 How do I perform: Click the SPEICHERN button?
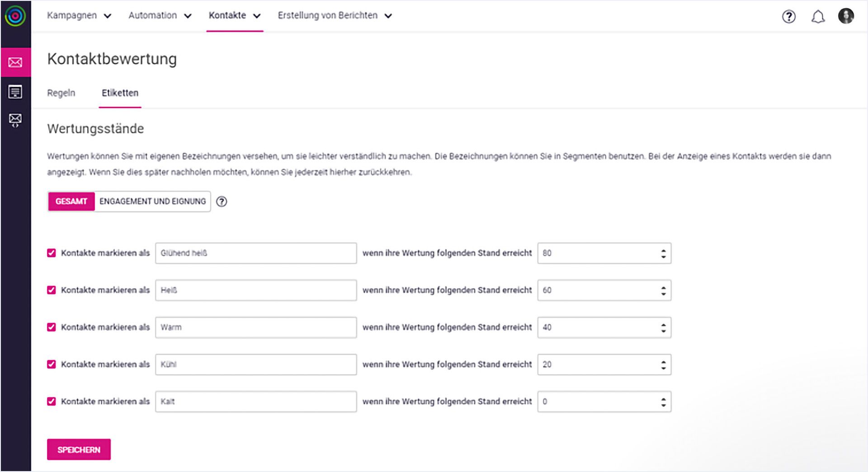79,449
